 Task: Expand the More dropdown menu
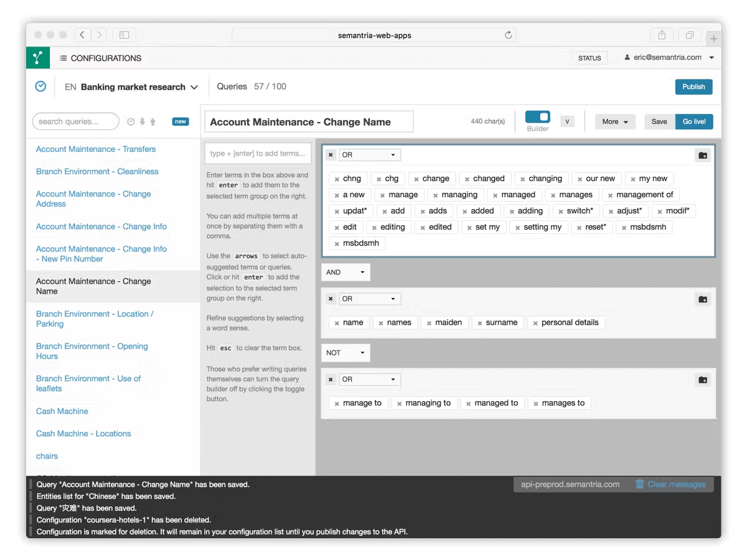[615, 121]
